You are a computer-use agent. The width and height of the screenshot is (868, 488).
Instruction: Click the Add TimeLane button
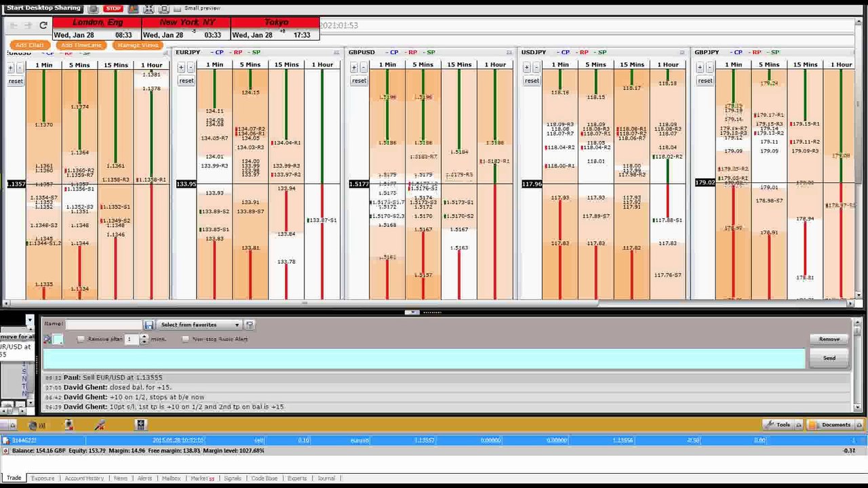(81, 45)
